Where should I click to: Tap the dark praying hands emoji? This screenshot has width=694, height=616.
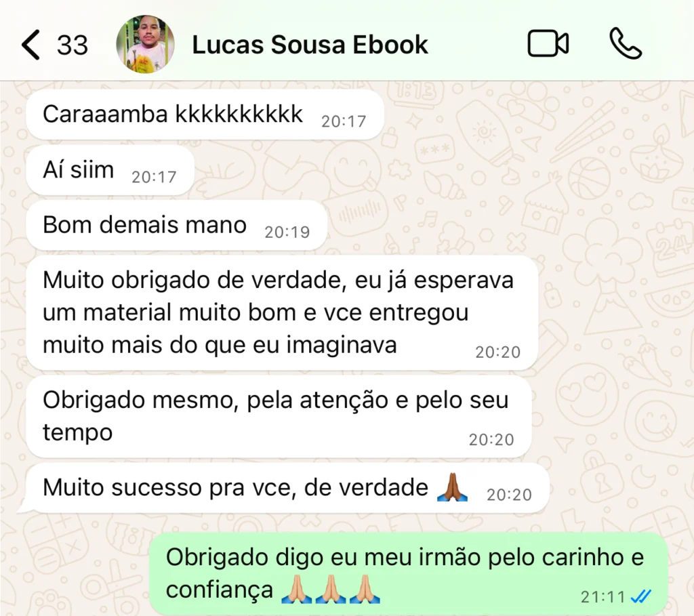[x=452, y=487]
